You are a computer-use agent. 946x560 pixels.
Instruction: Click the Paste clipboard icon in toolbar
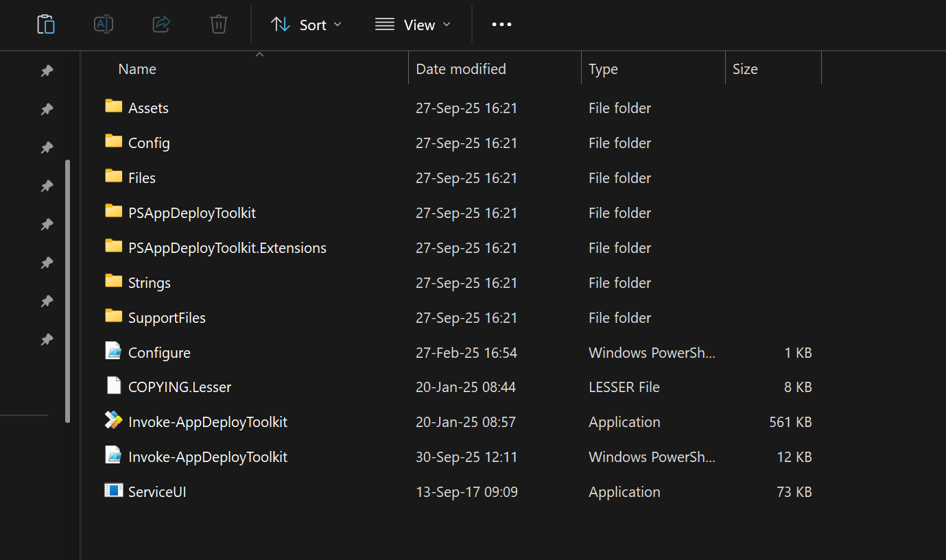(x=46, y=25)
